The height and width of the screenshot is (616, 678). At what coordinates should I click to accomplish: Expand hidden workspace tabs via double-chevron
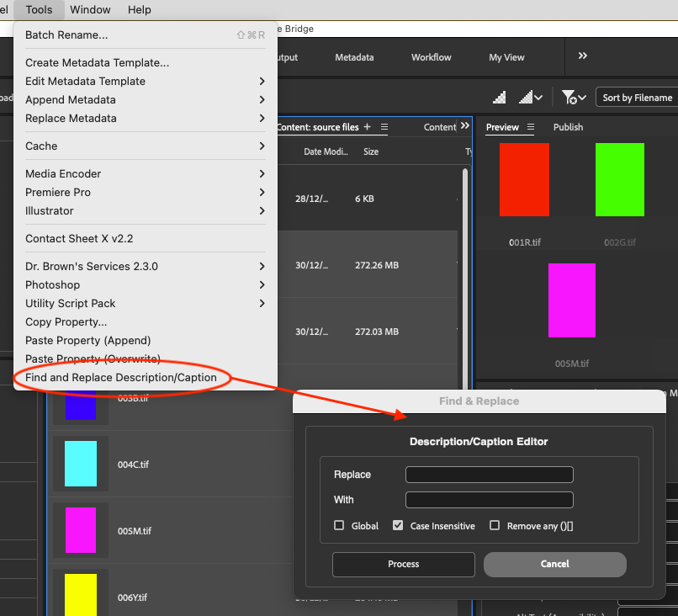click(581, 56)
